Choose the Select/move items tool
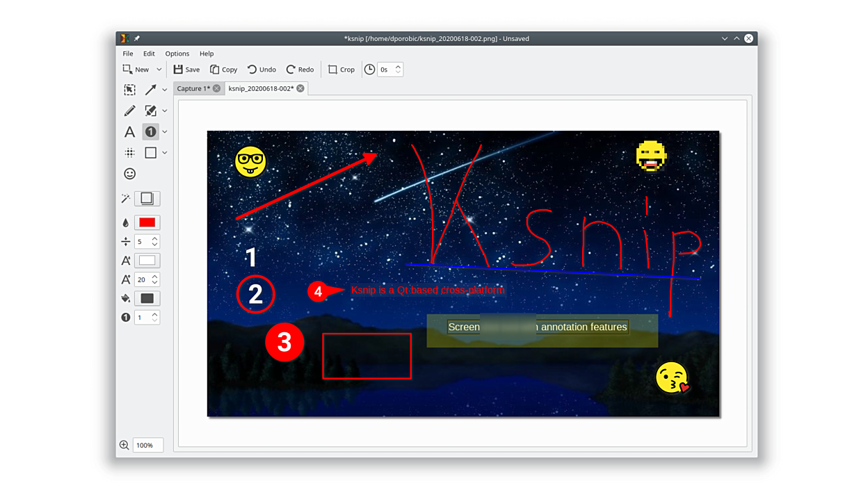The height and width of the screenshot is (488, 868). pos(129,90)
